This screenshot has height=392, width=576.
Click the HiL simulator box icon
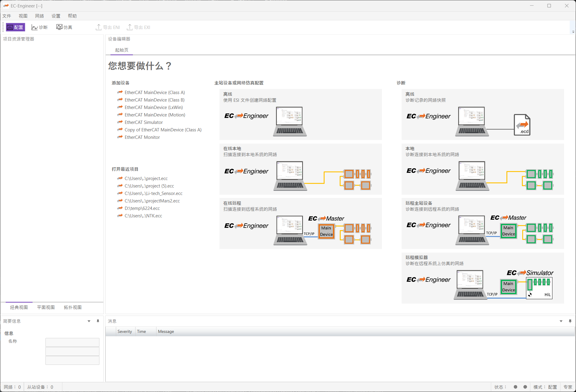[539, 288]
